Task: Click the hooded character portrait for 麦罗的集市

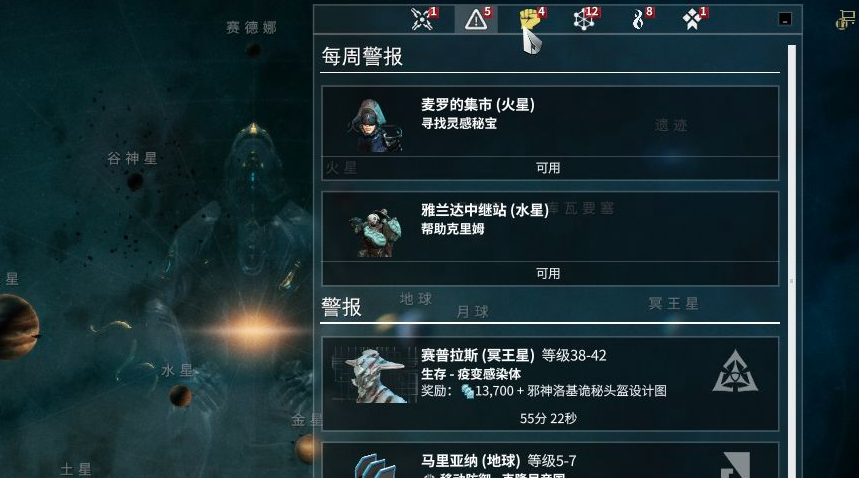Action: (377, 125)
